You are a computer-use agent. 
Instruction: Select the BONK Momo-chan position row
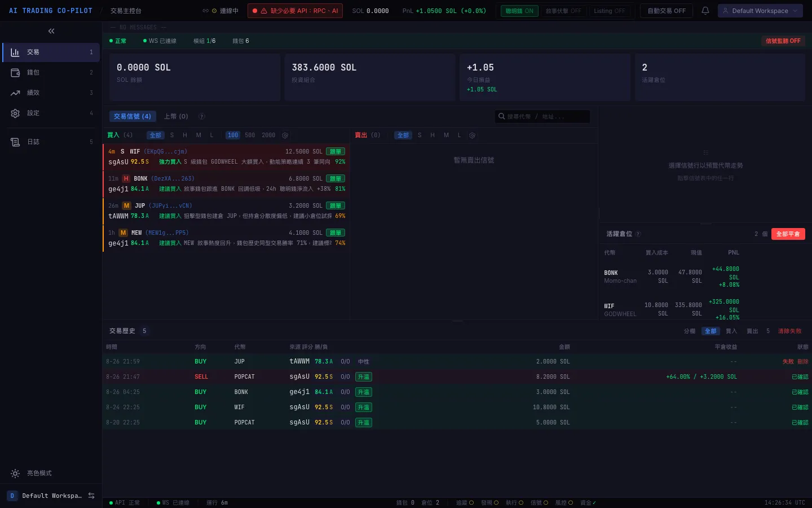tap(705, 277)
